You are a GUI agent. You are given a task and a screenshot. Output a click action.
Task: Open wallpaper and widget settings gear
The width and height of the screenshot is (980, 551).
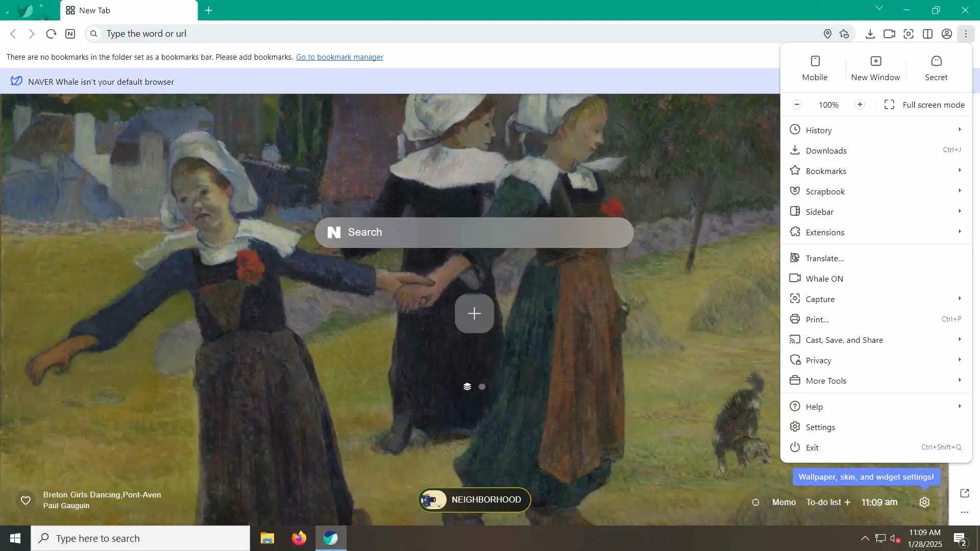(x=924, y=502)
